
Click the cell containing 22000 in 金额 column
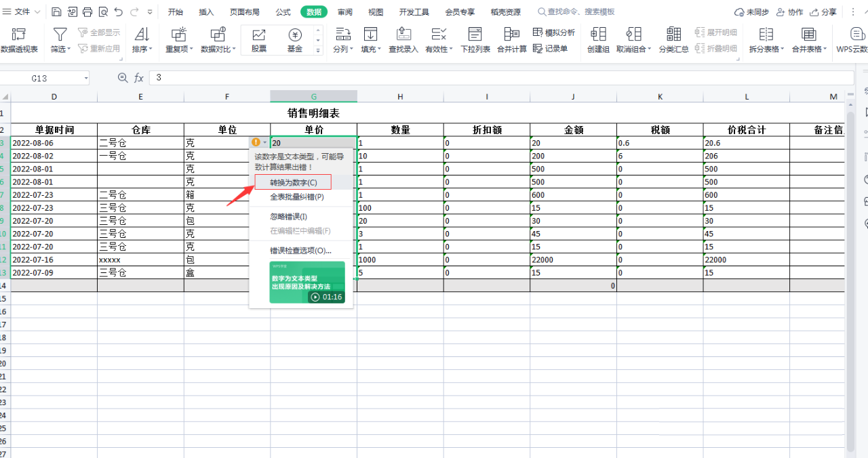[x=573, y=259]
